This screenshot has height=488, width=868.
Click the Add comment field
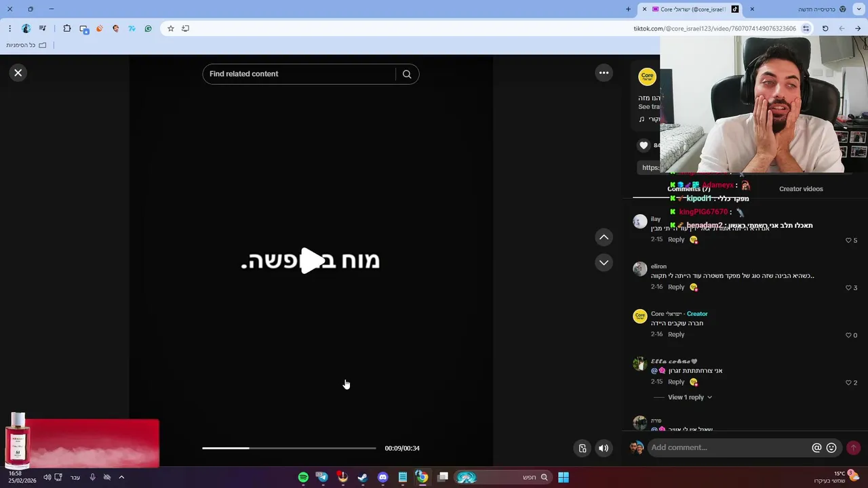(x=730, y=447)
